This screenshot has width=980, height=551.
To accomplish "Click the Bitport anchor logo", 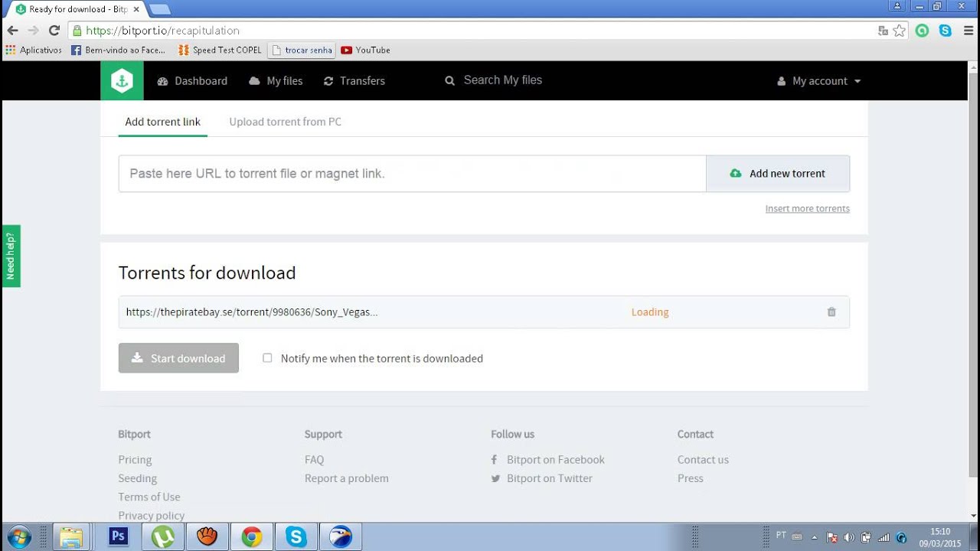I will tap(122, 80).
